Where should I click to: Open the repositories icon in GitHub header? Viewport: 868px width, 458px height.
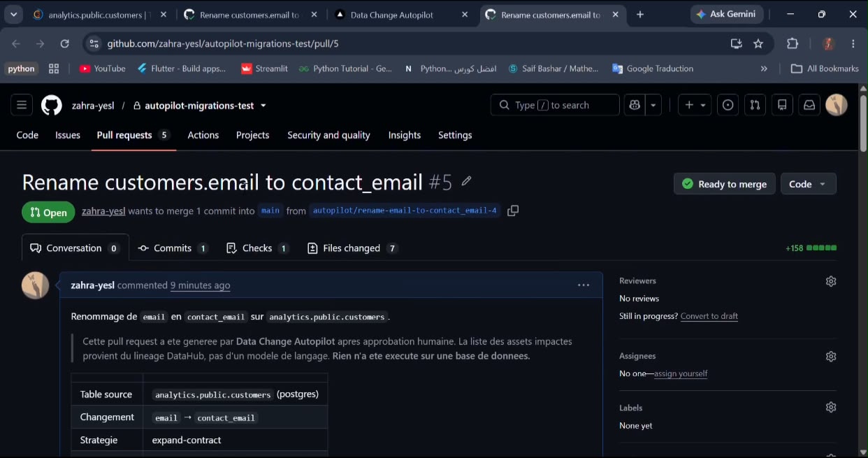coord(782,105)
